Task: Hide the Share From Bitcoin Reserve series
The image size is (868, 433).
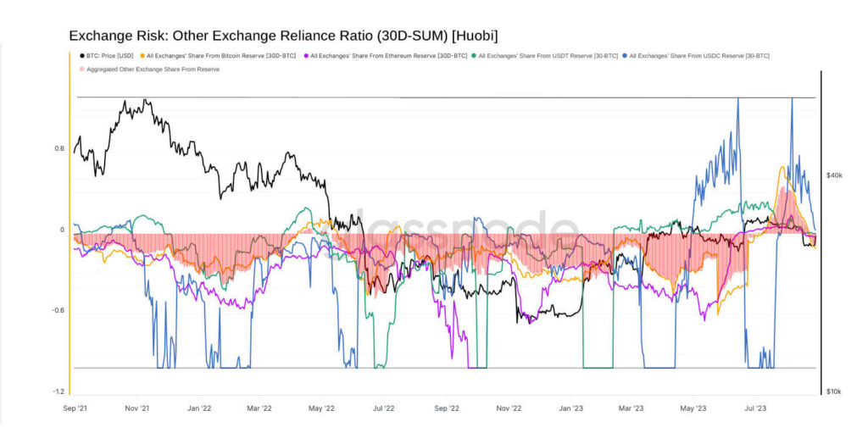Action: pyautogui.click(x=222, y=56)
